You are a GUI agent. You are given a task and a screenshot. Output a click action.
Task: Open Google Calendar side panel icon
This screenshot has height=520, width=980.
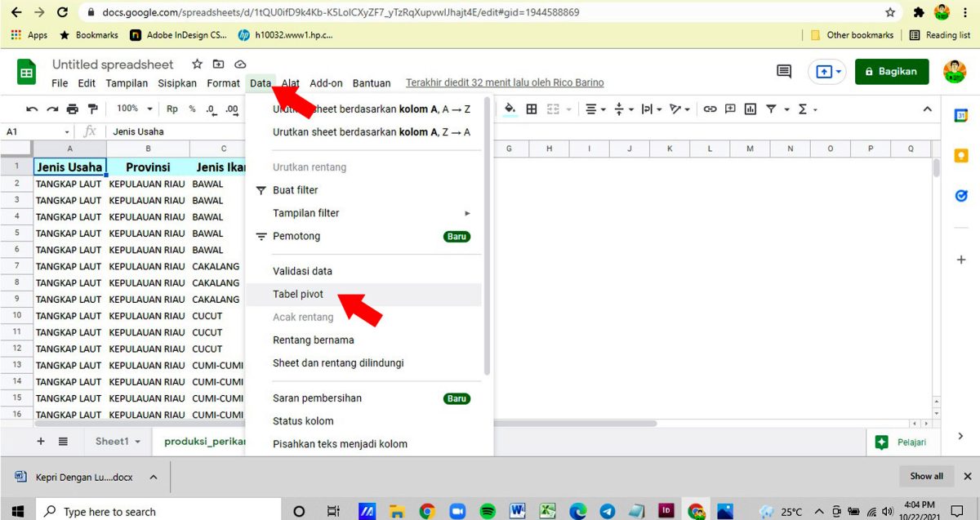tap(961, 115)
